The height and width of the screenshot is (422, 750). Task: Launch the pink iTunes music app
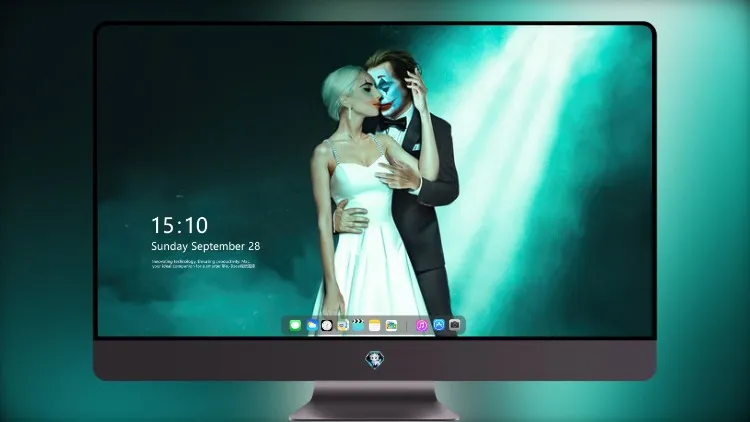(x=421, y=326)
